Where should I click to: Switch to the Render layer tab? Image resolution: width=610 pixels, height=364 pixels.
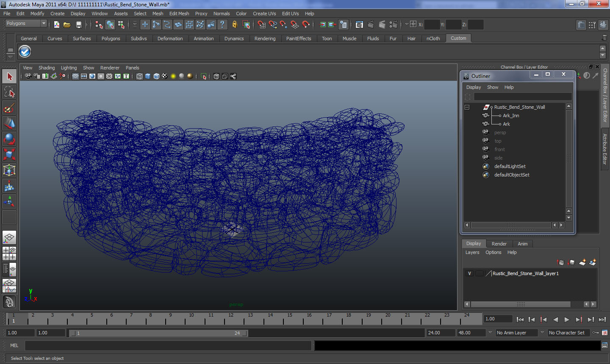[499, 244]
